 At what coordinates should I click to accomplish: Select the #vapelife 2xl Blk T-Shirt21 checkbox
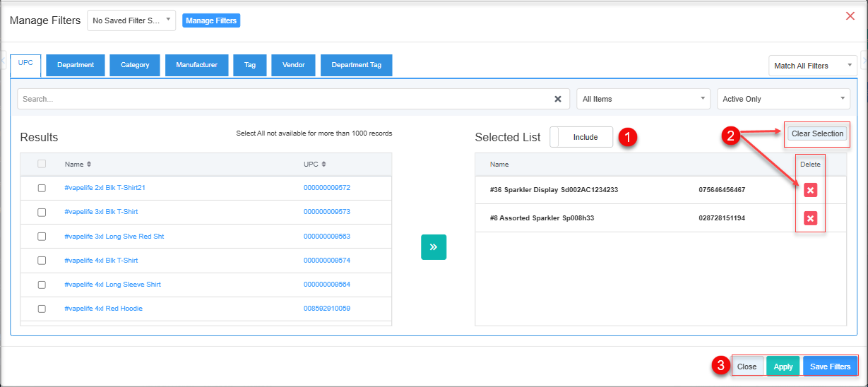click(x=42, y=188)
